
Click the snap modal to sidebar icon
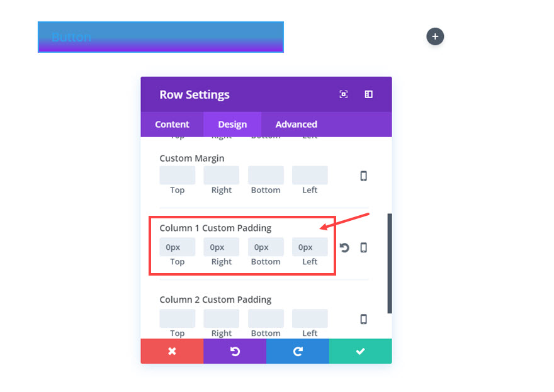(x=369, y=94)
